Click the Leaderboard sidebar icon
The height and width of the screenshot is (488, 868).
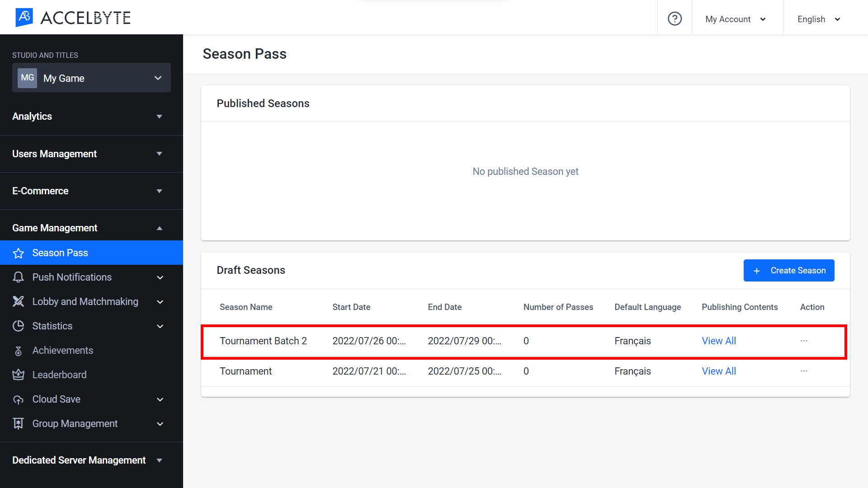pos(18,375)
